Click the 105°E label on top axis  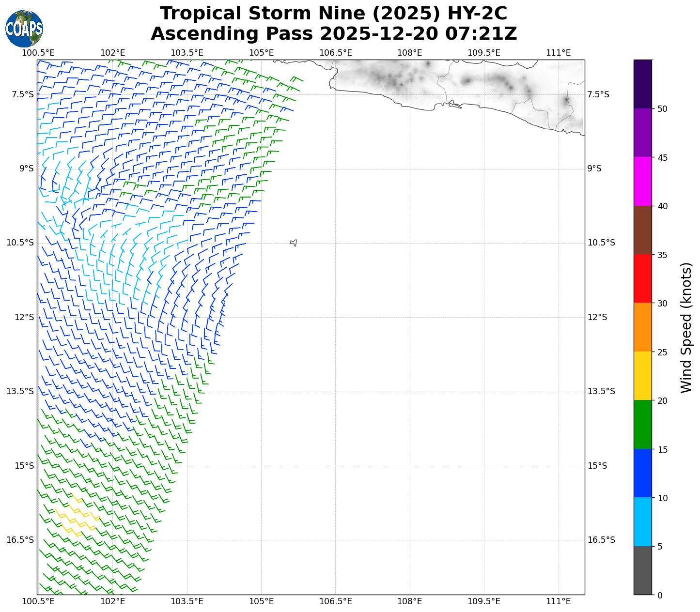point(262,53)
